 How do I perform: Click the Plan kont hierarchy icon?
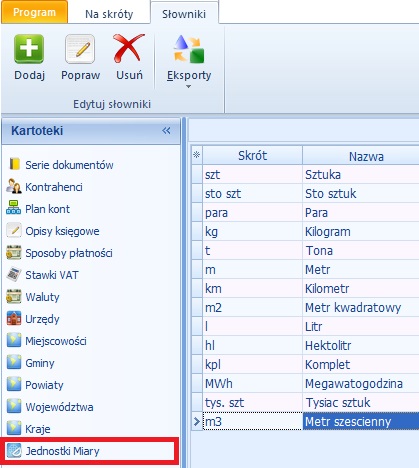[13, 208]
